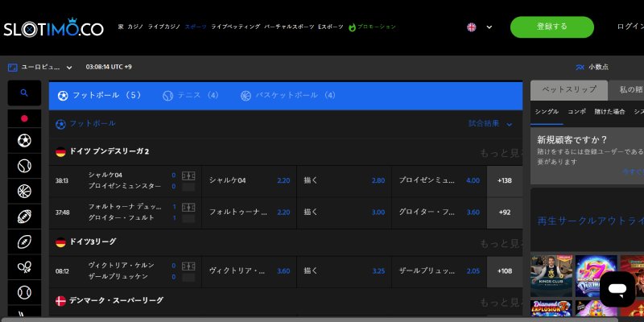644x322 pixels.
Task: Select the コンボ bet type tab
Action: point(576,112)
